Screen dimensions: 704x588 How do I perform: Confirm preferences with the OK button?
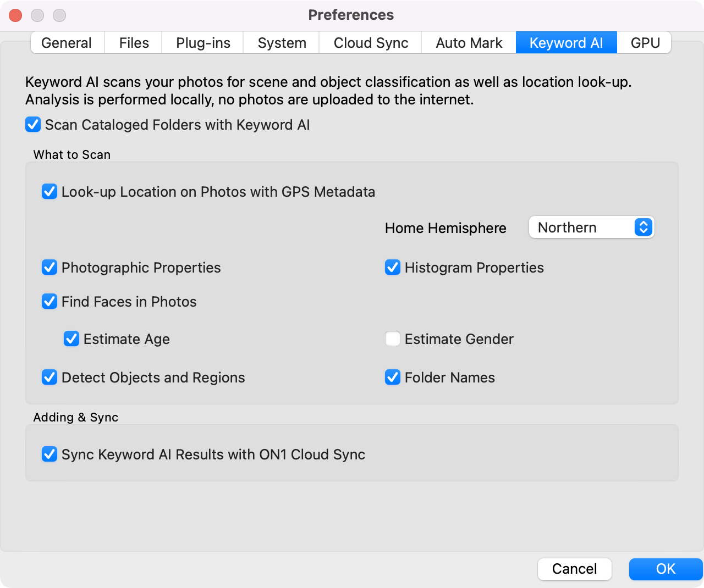pyautogui.click(x=665, y=569)
